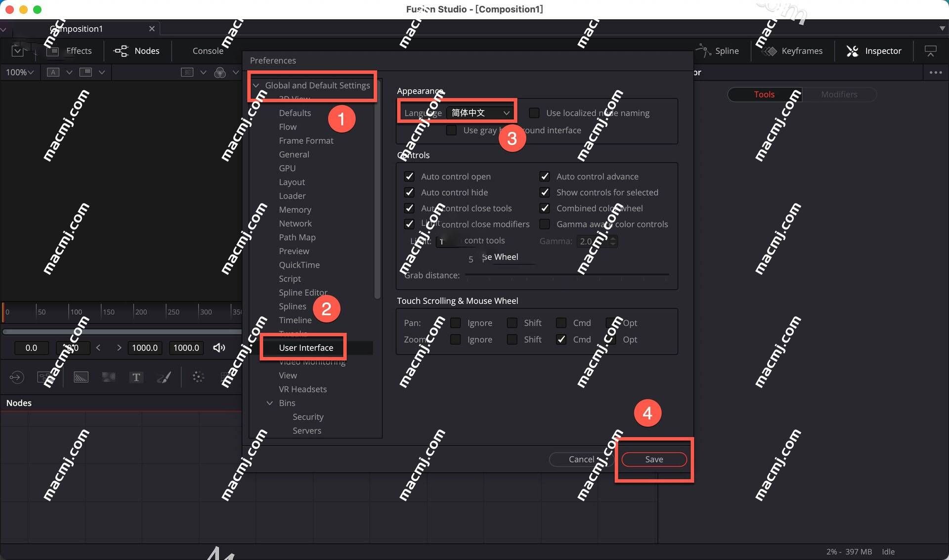Open the Nodes panel icon

click(x=121, y=50)
